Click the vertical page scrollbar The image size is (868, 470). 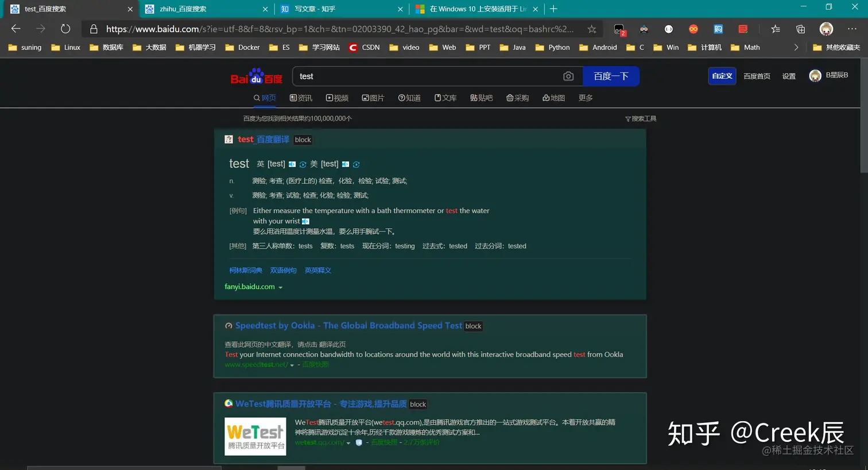coord(864,115)
